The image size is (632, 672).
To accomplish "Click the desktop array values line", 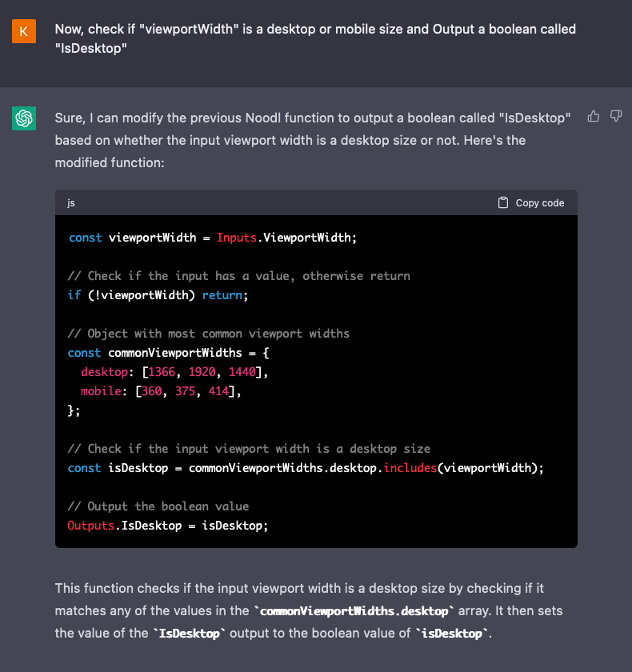I will tap(170, 372).
